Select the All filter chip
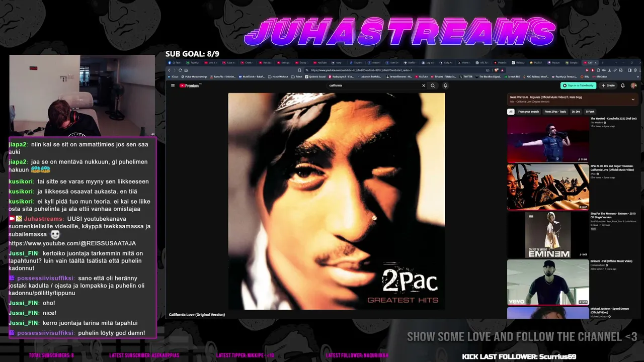 point(511,112)
